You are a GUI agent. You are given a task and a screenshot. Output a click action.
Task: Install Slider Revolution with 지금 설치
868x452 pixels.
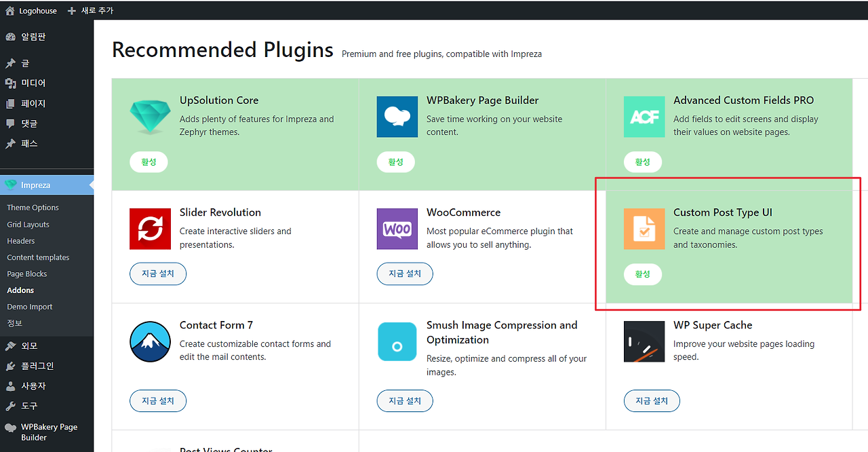158,274
